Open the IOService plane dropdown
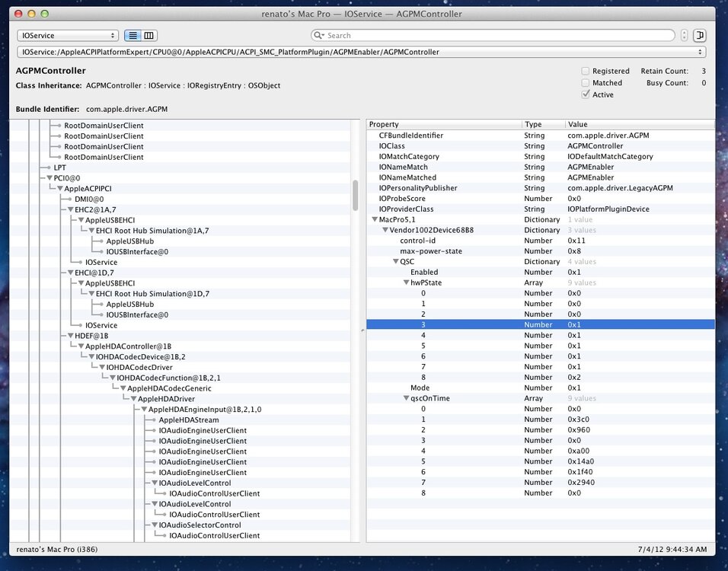The width and height of the screenshot is (728, 571). point(67,36)
